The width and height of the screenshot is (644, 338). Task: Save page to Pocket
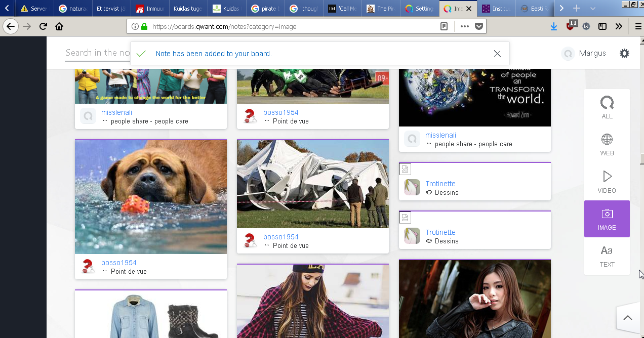point(478,26)
